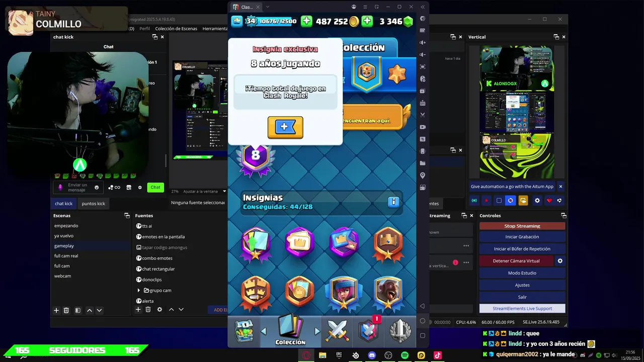Image resolution: width=644 pixels, height=362 pixels.
Task: Open Clash Royale shop chest tab
Action: click(244, 331)
